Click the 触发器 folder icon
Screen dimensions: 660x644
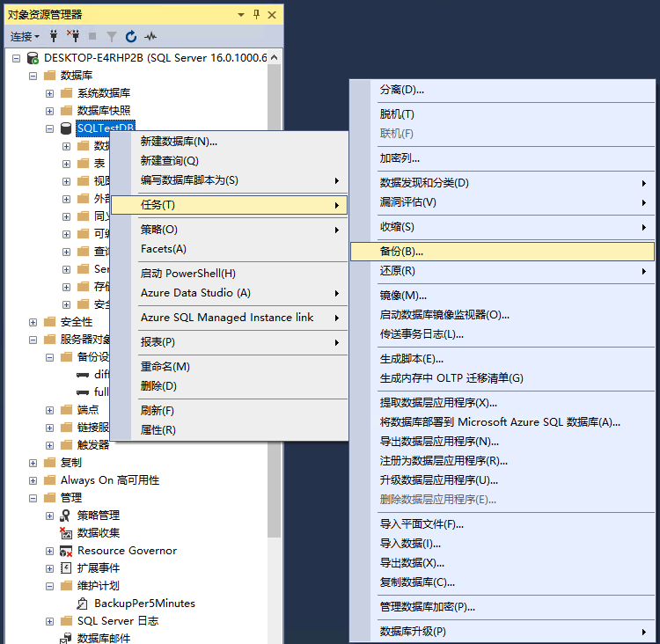[67, 445]
